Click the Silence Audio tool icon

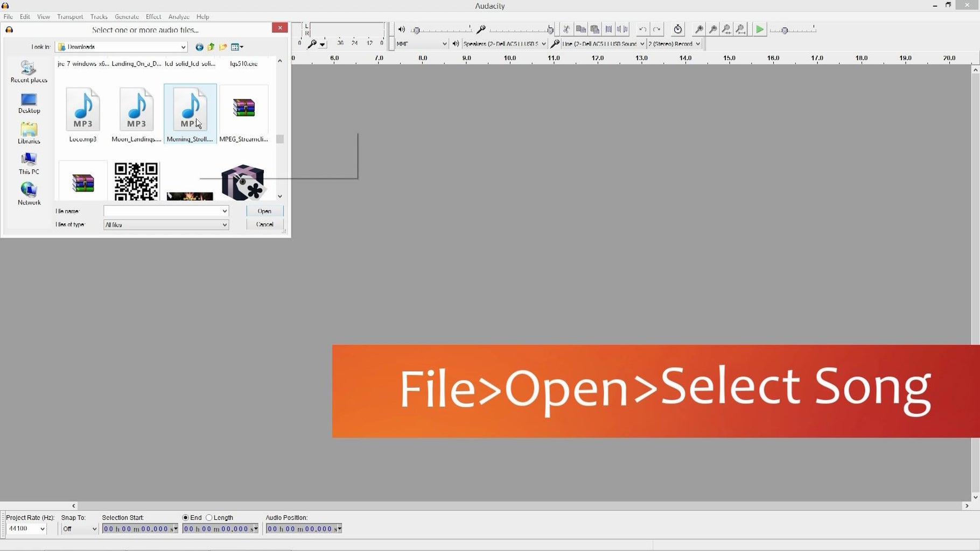(x=622, y=30)
